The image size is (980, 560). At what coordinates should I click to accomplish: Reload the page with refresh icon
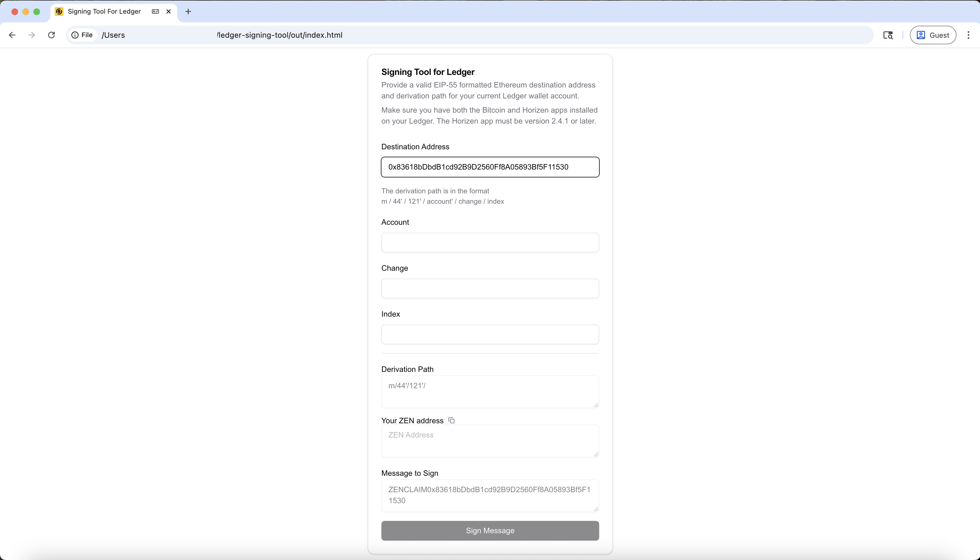[x=51, y=35]
